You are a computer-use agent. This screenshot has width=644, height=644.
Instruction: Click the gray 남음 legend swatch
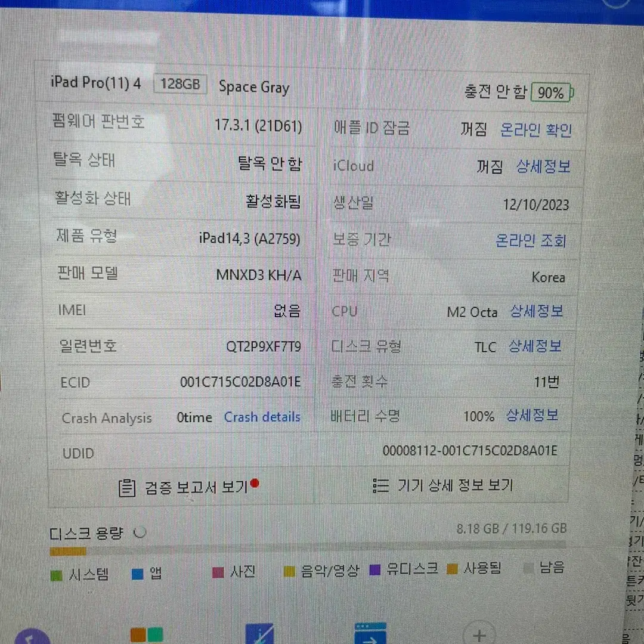528,568
